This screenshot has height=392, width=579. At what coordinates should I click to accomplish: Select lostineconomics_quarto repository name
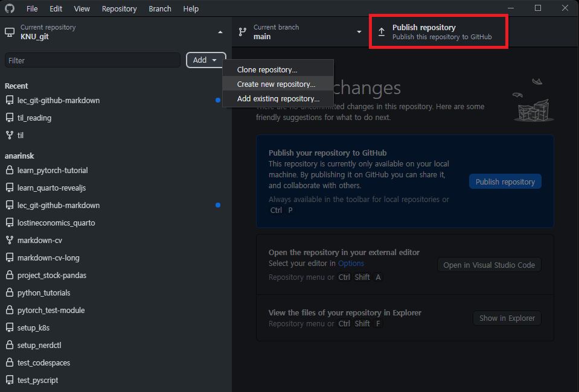(56, 223)
